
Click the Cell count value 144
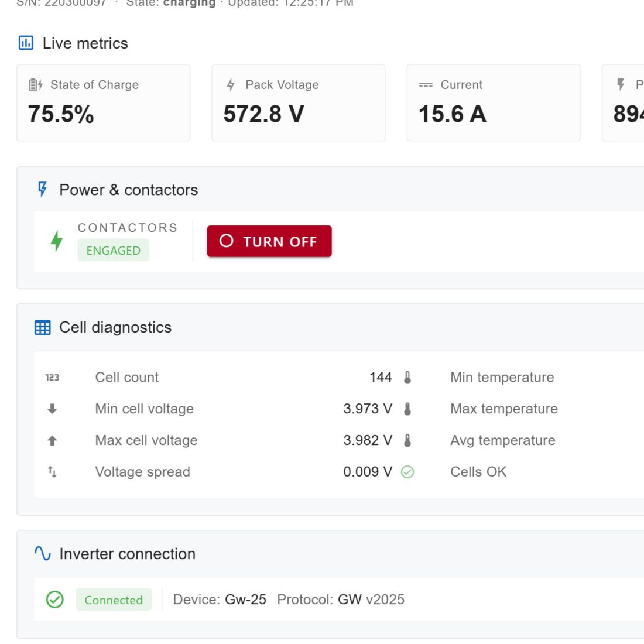381,377
